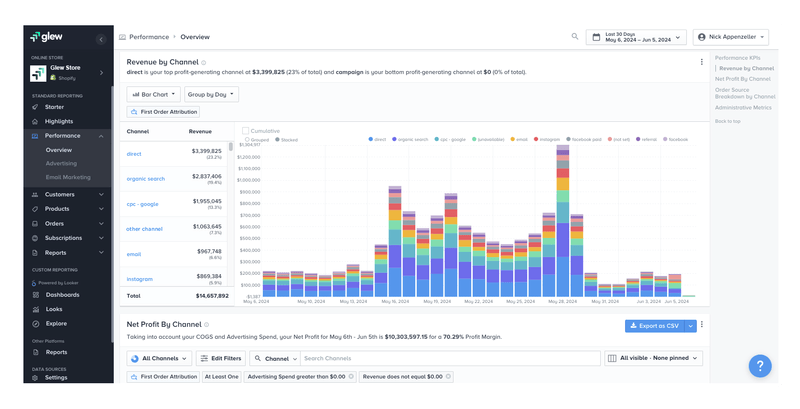Expand the Reports menu chevron
The height and width of the screenshot is (409, 800).
tap(101, 252)
